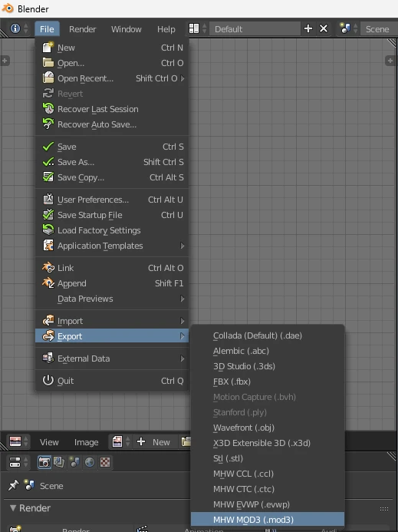The width and height of the screenshot is (398, 532).
Task: Export as Stl (.stl)
Action: click(x=268, y=458)
